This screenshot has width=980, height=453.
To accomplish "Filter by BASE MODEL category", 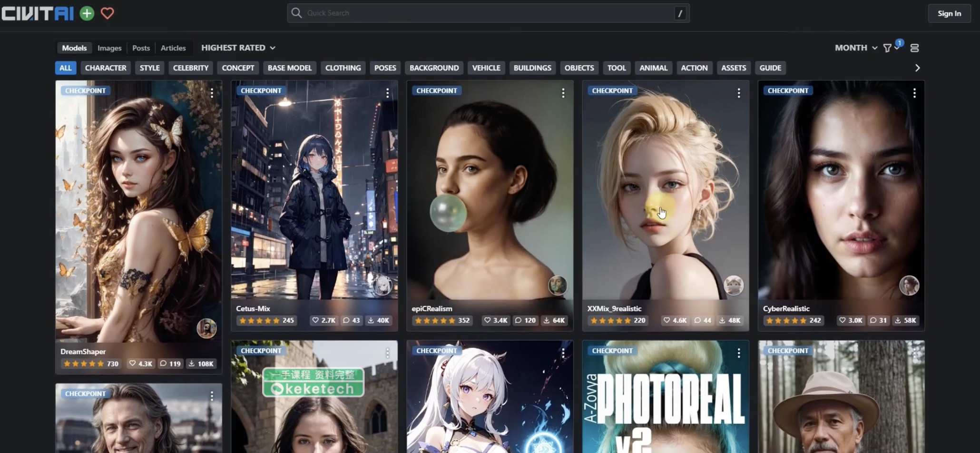I will pyautogui.click(x=290, y=68).
